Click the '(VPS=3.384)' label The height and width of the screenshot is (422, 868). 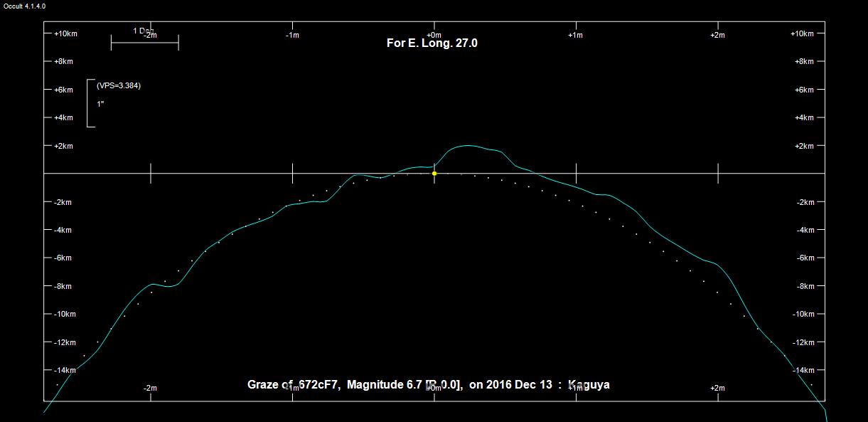[x=119, y=86]
